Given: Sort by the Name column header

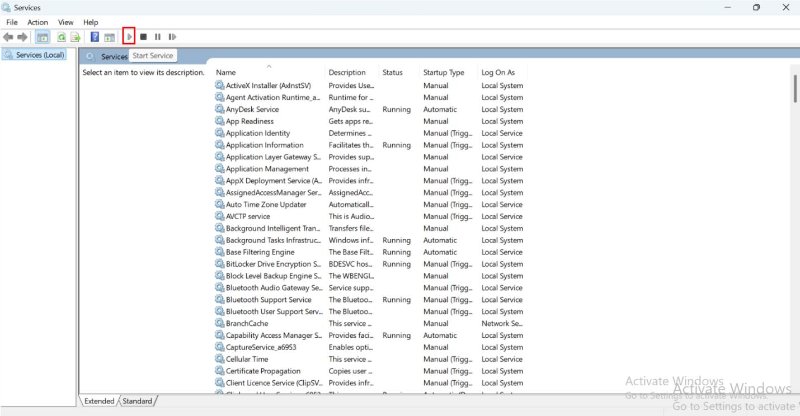Looking at the screenshot, I should [269, 72].
